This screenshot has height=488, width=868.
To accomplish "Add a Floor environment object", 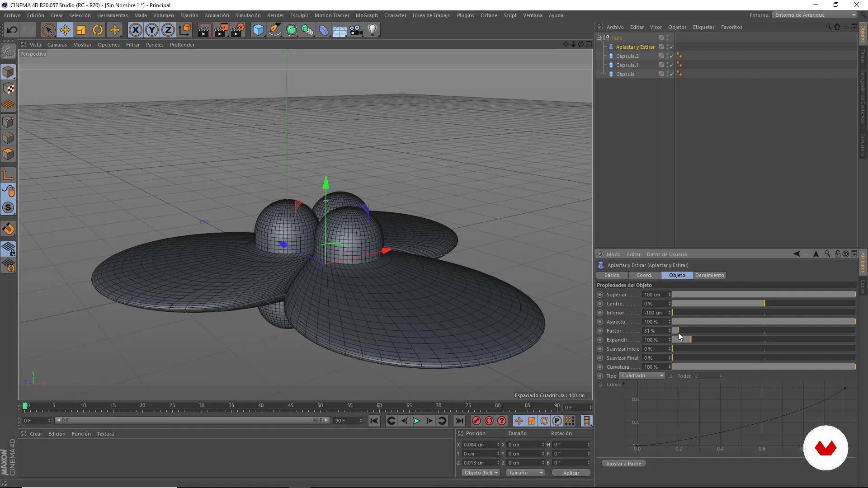I will click(x=340, y=30).
